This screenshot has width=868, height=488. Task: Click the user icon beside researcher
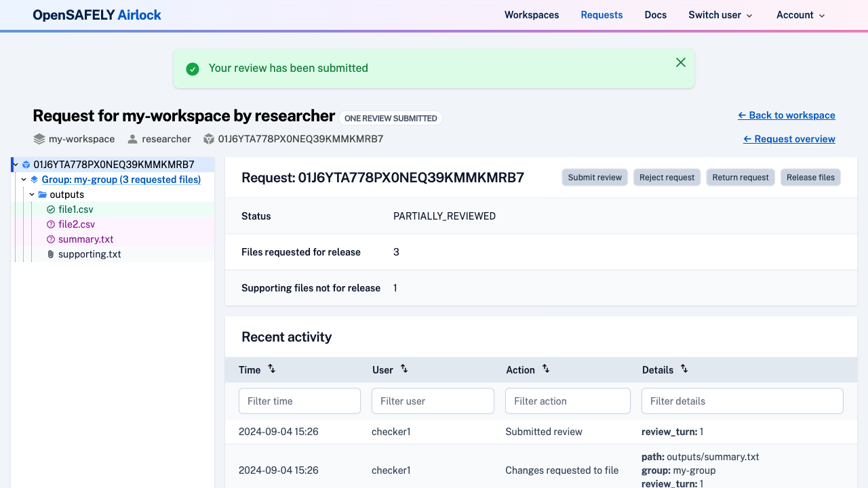pos(132,139)
